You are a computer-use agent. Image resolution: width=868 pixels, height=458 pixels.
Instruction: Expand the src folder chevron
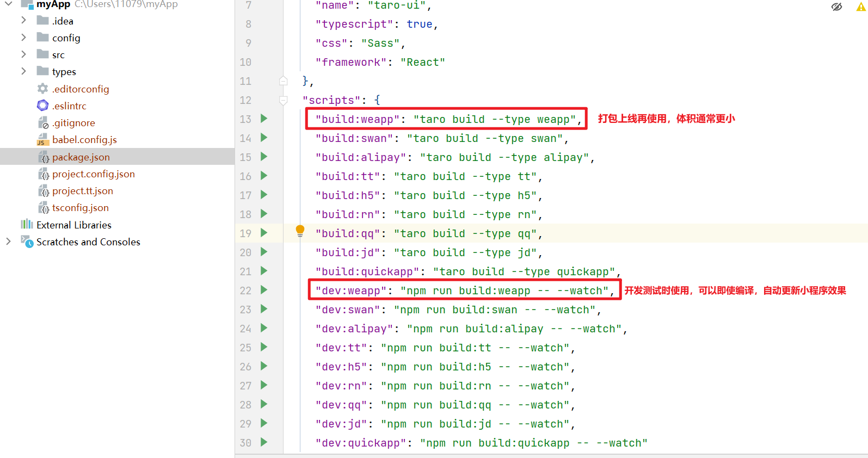pos(23,54)
